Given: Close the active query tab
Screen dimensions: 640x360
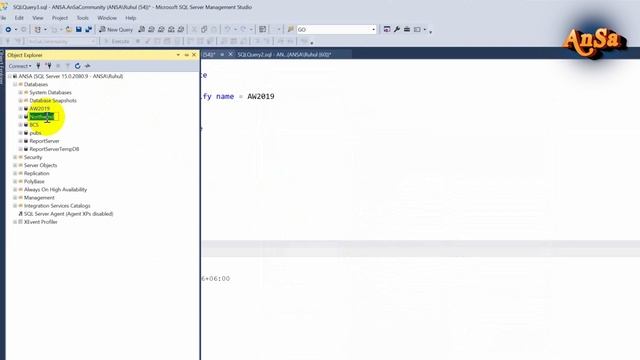Looking at the screenshot, I should (x=230, y=54).
